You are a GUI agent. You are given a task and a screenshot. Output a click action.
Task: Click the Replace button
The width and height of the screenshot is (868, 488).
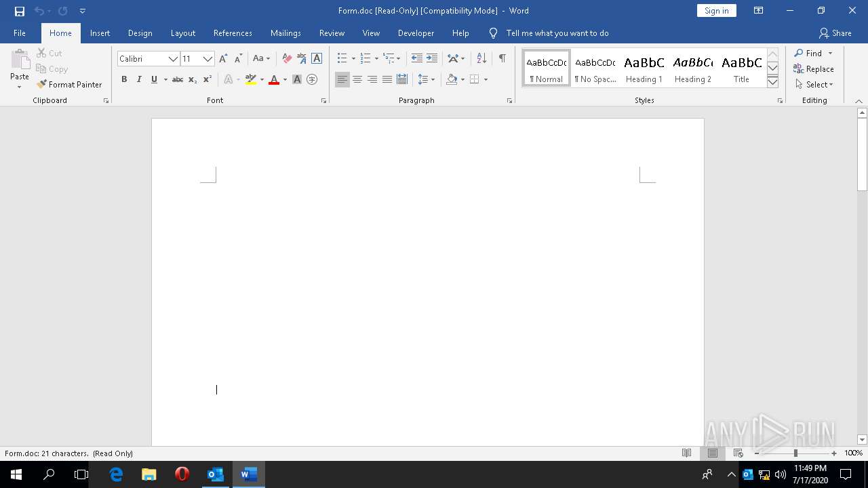(x=814, y=69)
